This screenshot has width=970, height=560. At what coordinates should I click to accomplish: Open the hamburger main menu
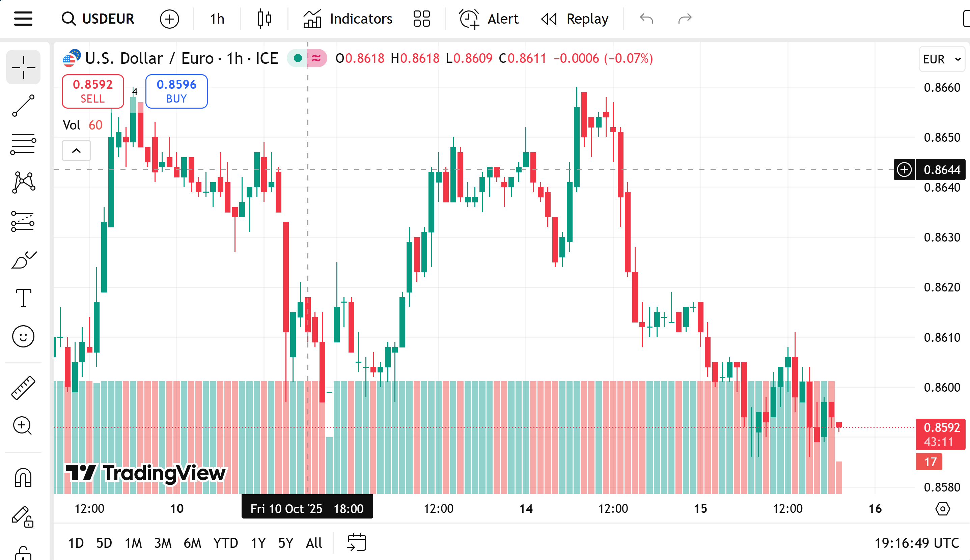tap(23, 19)
